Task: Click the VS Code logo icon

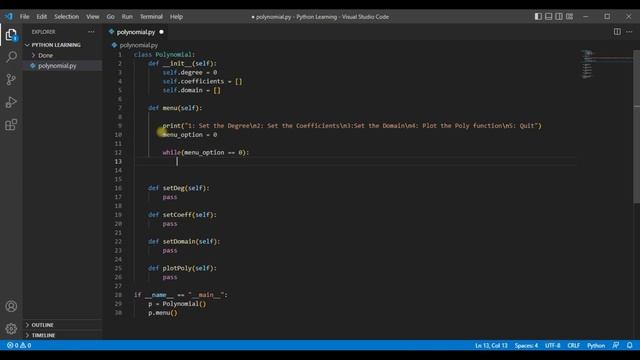Action: (x=9, y=17)
